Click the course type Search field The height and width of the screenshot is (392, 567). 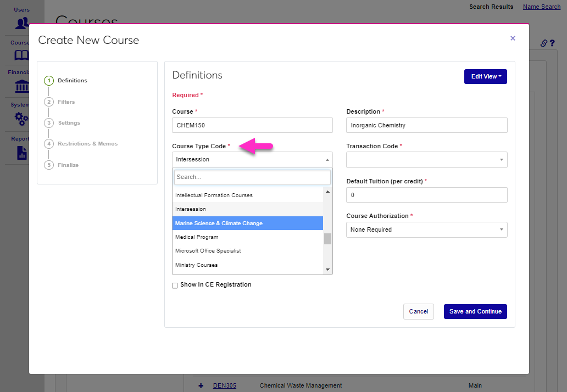252,177
